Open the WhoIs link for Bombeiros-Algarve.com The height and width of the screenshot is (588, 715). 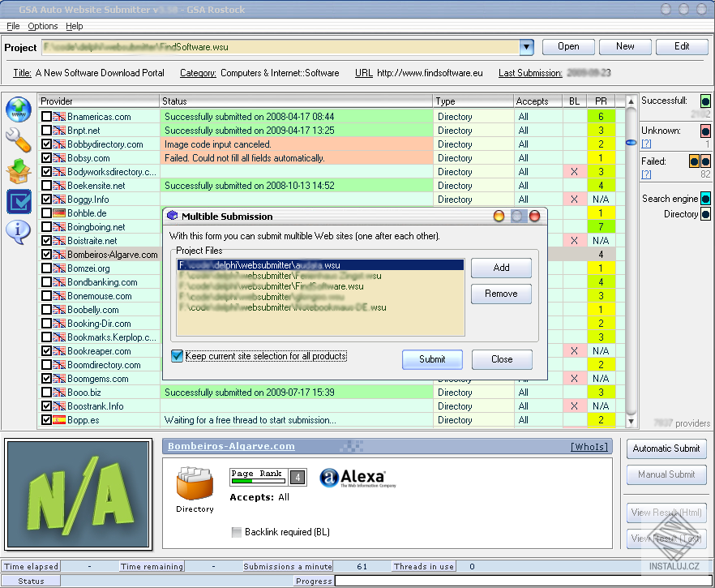tap(589, 446)
